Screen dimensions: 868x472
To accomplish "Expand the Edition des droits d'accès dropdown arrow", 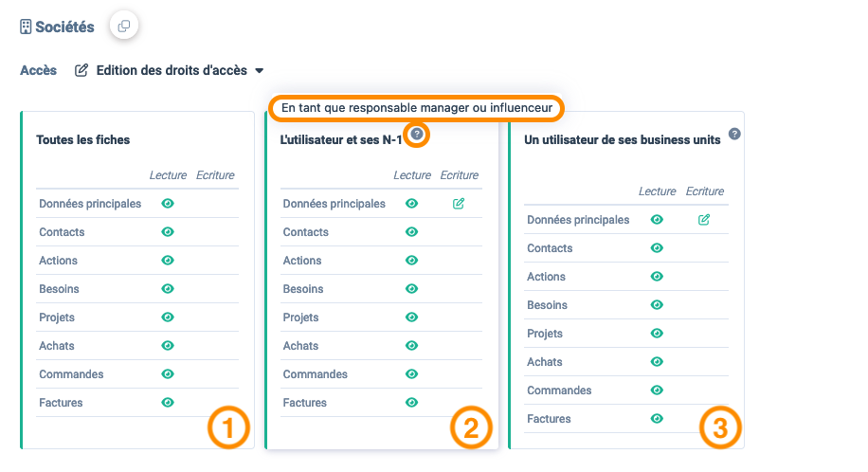I will tap(259, 71).
